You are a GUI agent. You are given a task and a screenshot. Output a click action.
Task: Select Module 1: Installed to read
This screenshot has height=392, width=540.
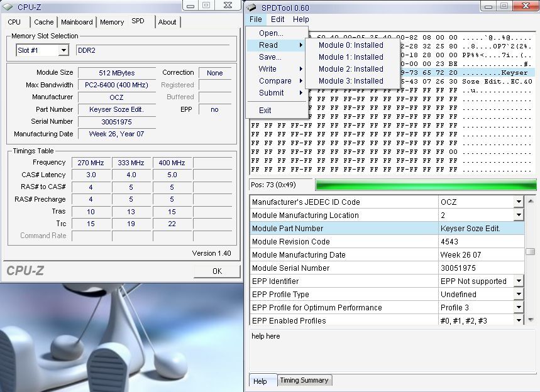coord(352,57)
